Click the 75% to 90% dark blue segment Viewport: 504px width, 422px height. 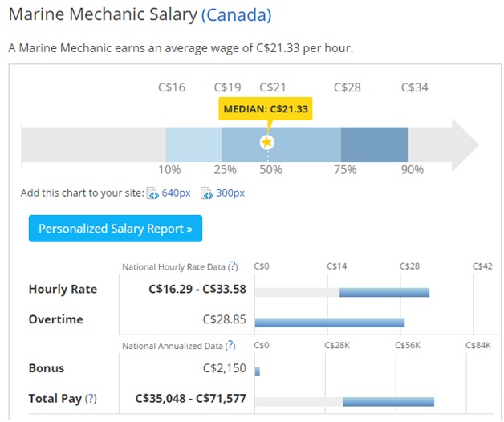pos(374,143)
